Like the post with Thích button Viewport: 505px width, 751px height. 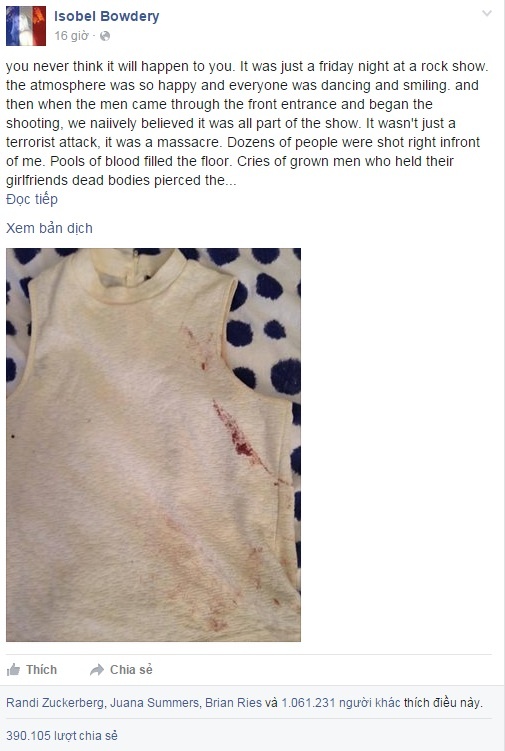[32, 670]
